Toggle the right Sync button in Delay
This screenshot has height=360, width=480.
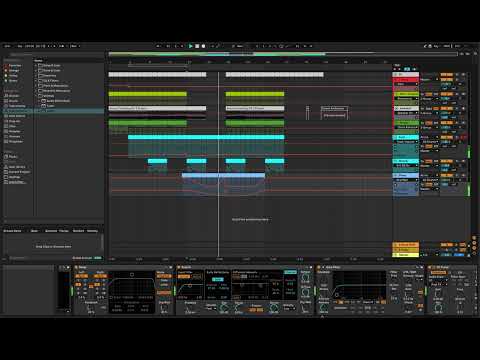tap(100, 276)
